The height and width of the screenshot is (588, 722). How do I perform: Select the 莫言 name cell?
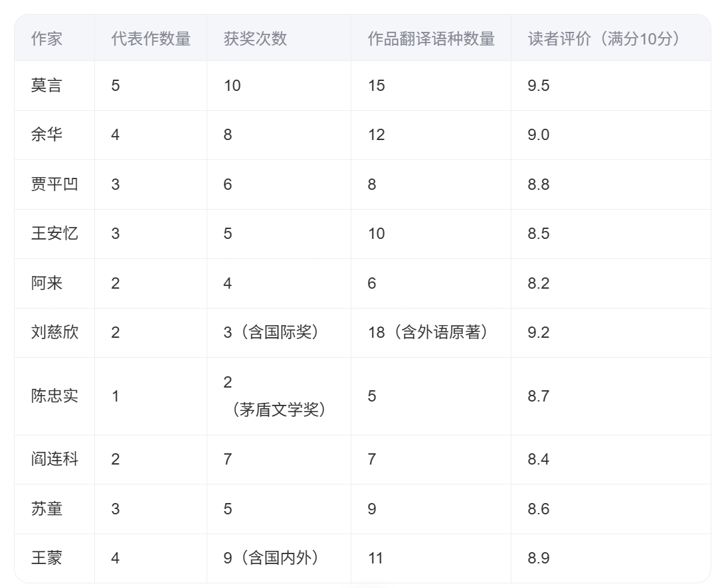pos(46,86)
